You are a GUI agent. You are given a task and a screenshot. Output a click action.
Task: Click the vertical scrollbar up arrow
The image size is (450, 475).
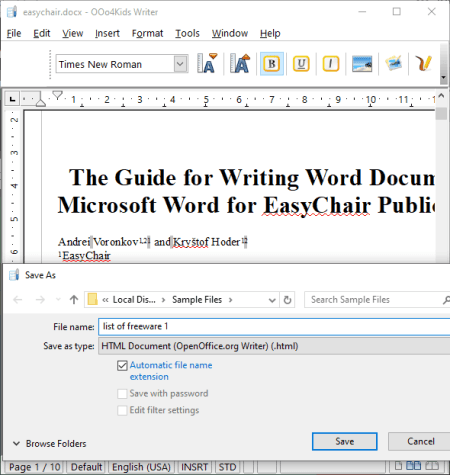click(x=441, y=96)
